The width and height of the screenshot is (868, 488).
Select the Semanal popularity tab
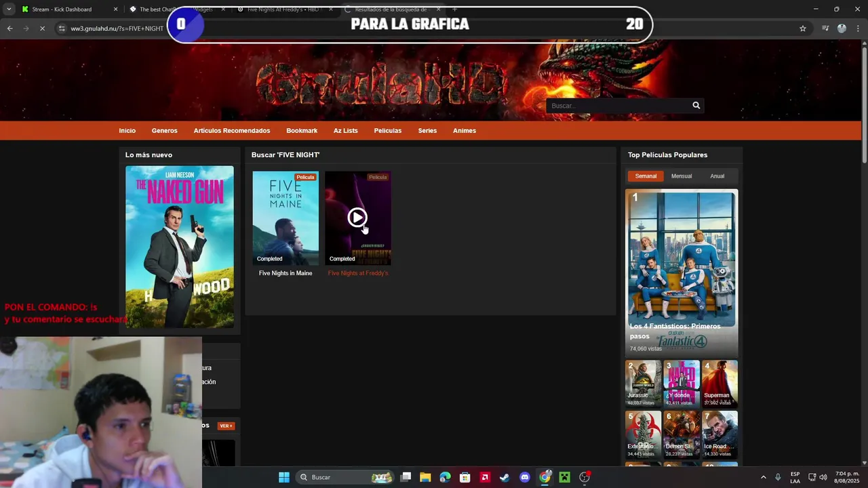646,176
